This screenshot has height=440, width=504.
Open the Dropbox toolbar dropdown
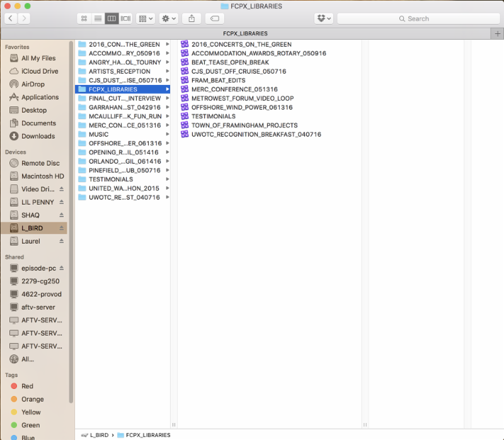pos(324,19)
